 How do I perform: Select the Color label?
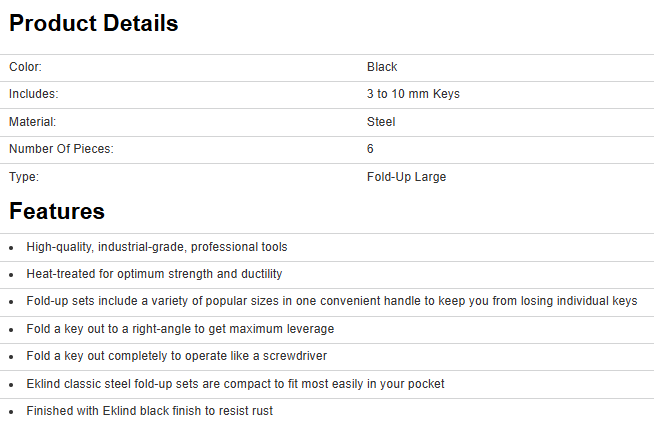pos(25,67)
